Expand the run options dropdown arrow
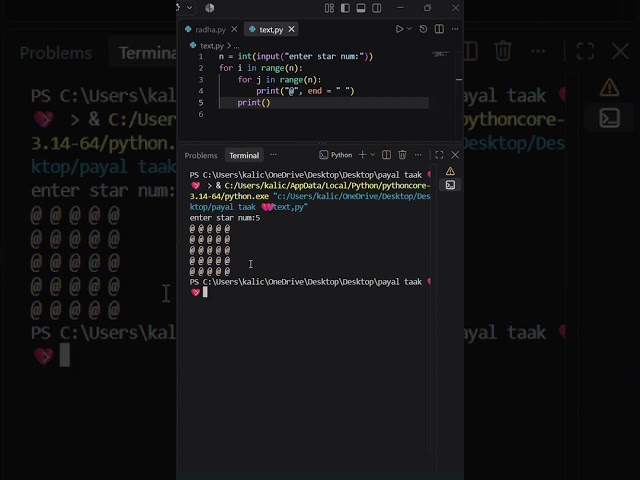This screenshot has width=640, height=480. 409,29
